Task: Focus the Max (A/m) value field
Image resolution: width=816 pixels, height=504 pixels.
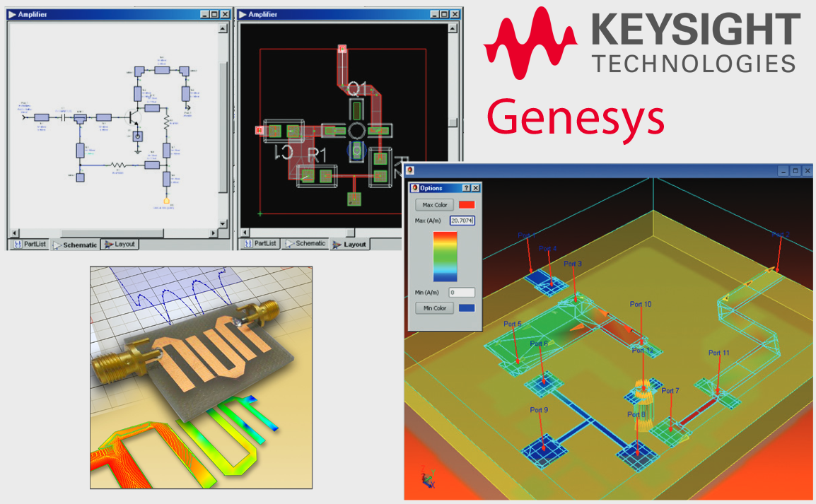Action: [462, 221]
